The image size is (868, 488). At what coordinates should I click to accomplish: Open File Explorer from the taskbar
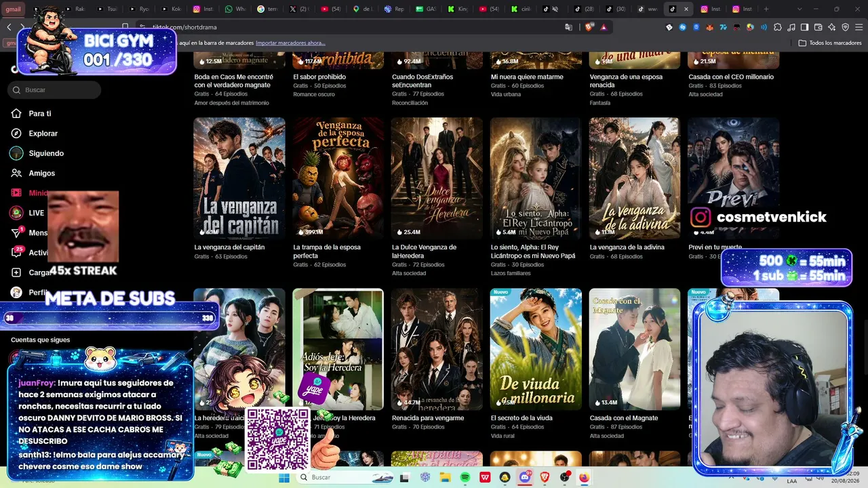pos(445,477)
